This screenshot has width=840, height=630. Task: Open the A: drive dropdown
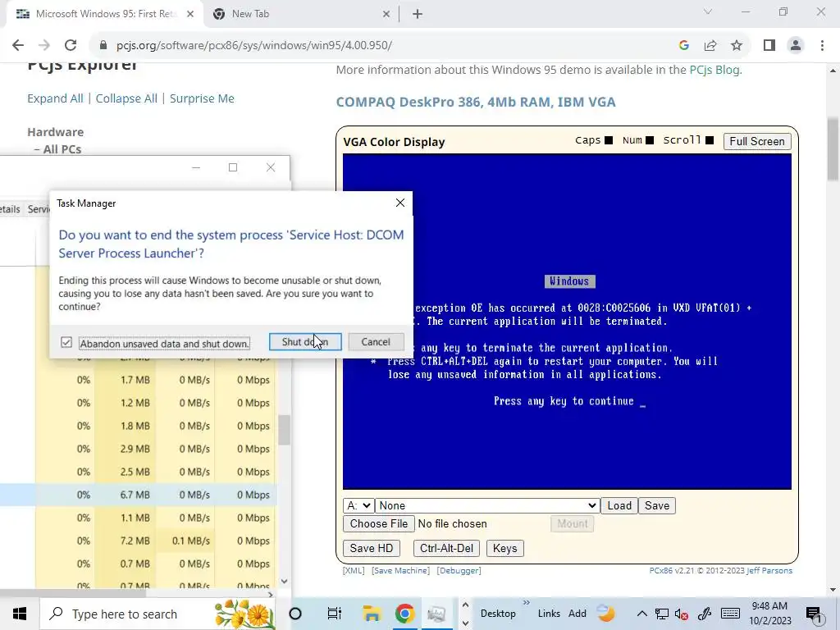358,505
